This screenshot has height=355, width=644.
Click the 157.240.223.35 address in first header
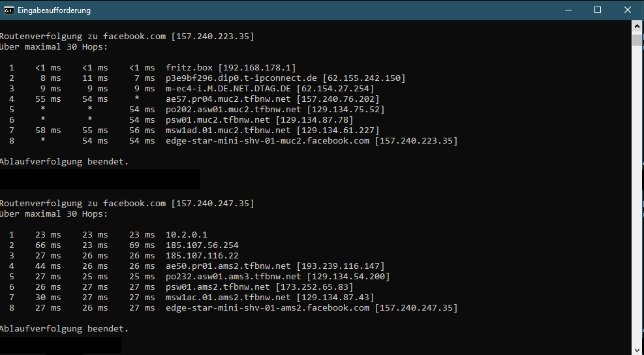[x=213, y=37]
